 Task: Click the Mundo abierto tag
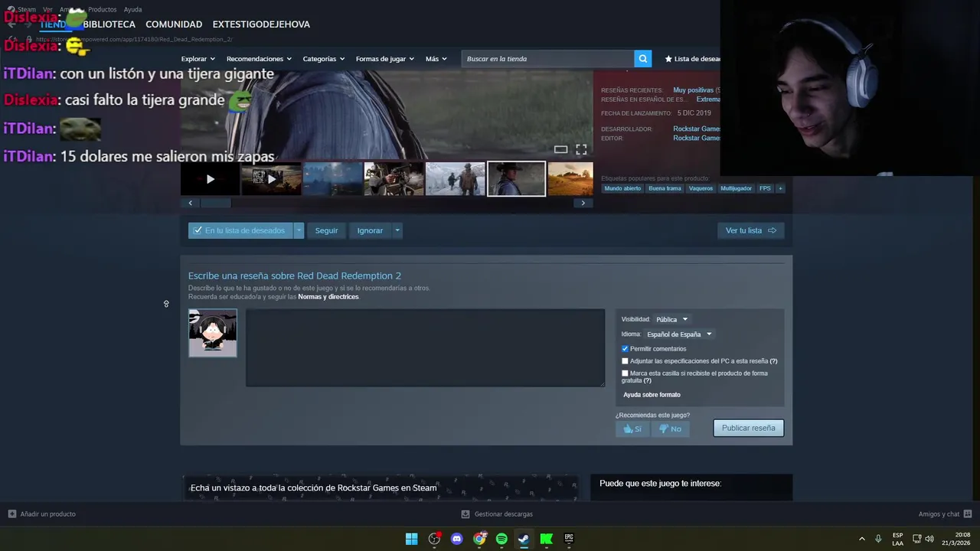(622, 188)
